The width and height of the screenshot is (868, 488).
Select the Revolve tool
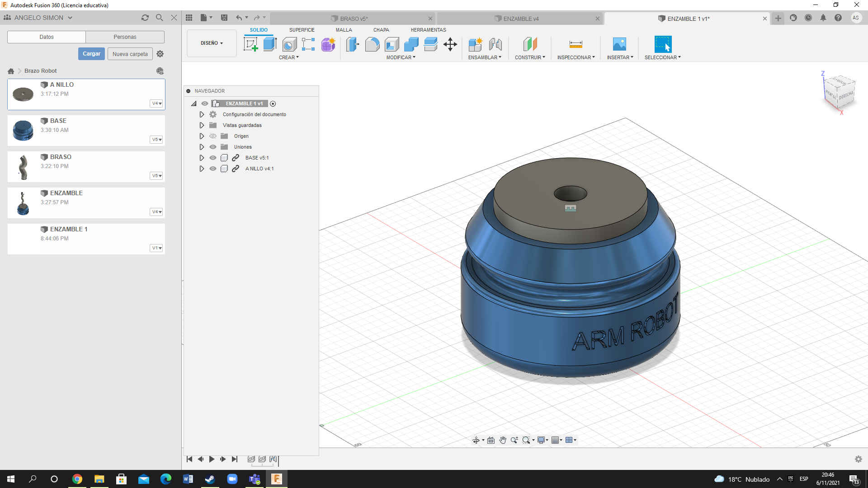(x=289, y=44)
